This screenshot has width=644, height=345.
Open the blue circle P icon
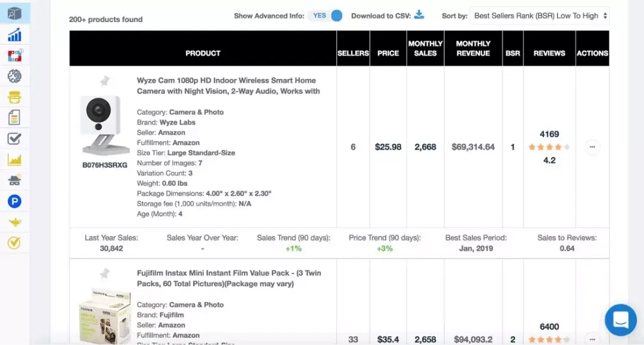[14, 201]
